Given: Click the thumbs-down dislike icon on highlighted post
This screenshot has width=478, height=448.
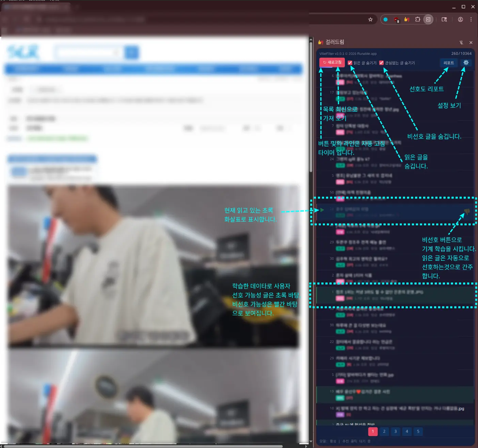Looking at the screenshot, I should tap(466, 211).
